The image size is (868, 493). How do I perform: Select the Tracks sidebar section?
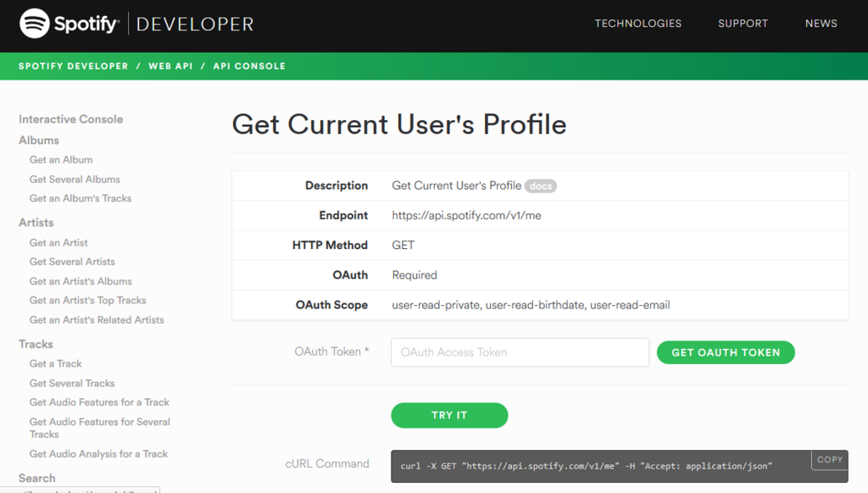coord(36,344)
